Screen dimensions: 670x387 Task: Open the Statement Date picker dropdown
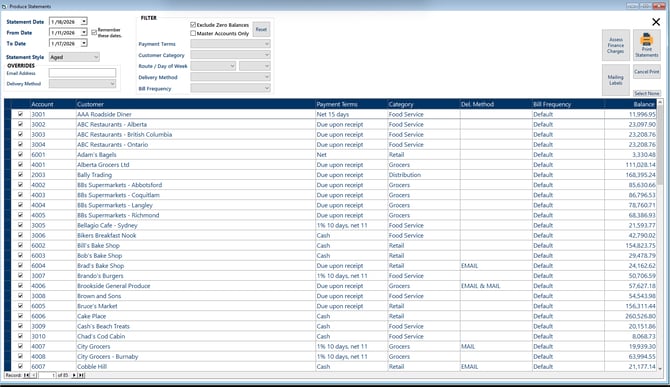(x=84, y=21)
